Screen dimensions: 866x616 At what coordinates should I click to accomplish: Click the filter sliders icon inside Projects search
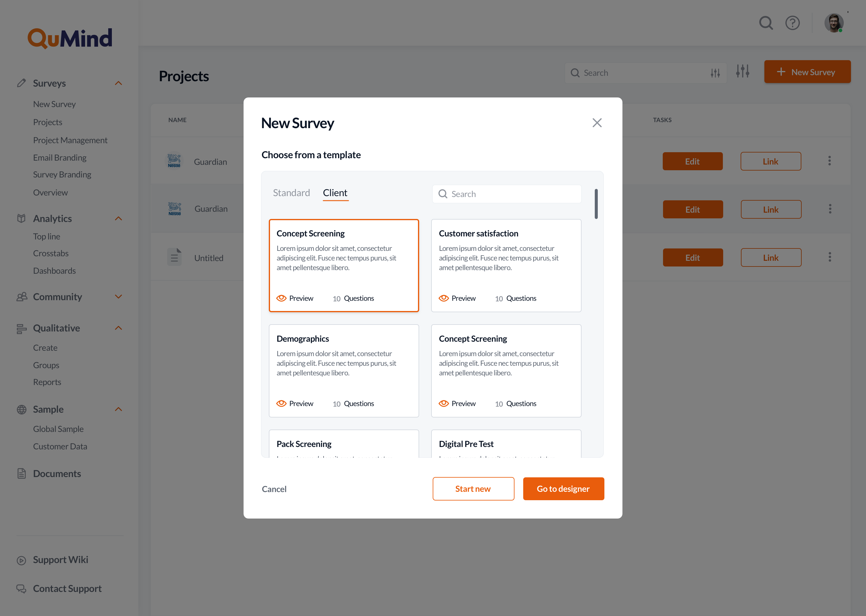pyautogui.click(x=715, y=73)
